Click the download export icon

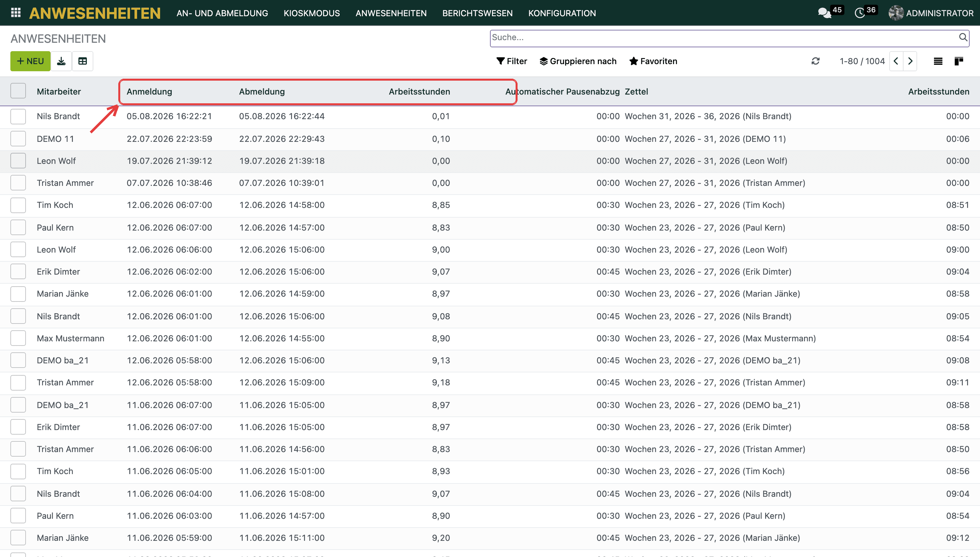tap(61, 61)
